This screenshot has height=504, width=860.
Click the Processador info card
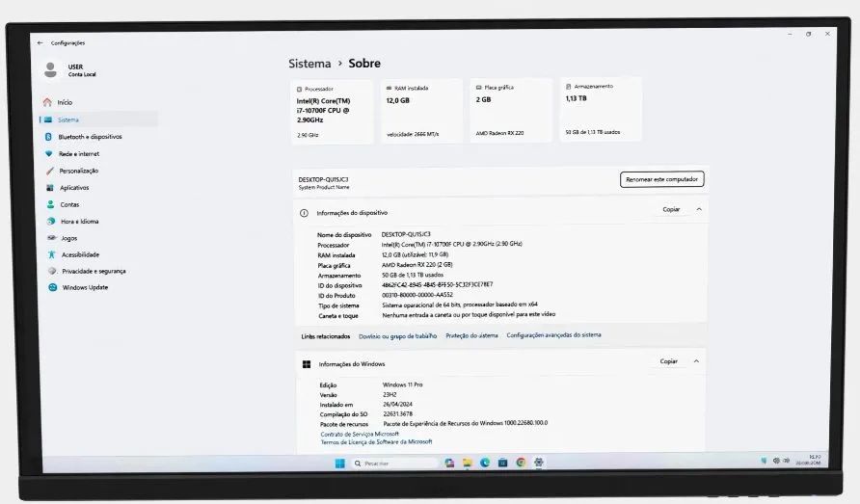pos(332,113)
